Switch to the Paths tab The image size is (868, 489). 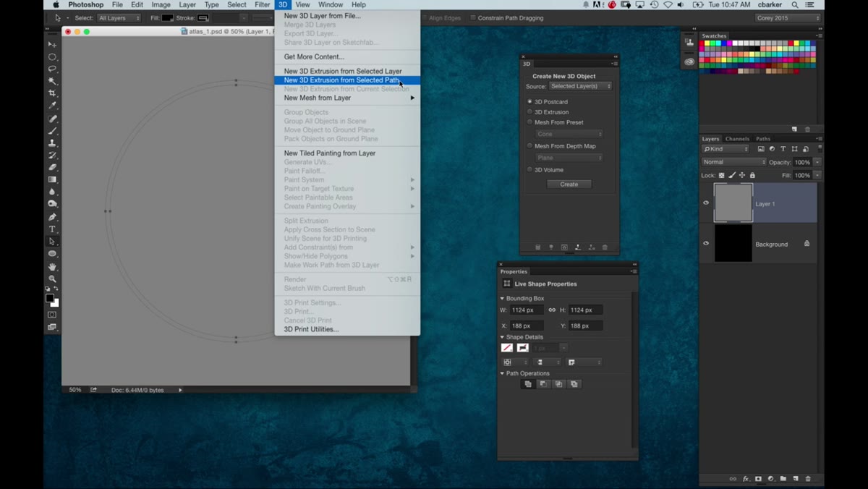763,139
